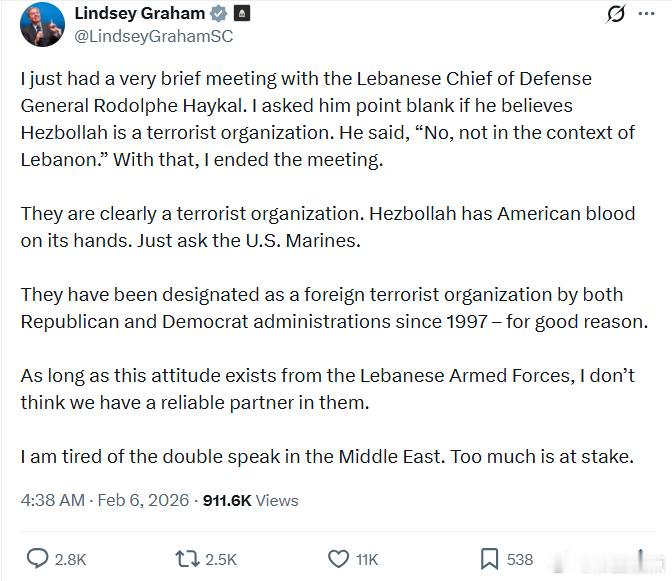Click the government account building badge
The width and height of the screenshot is (672, 581).
point(242,14)
